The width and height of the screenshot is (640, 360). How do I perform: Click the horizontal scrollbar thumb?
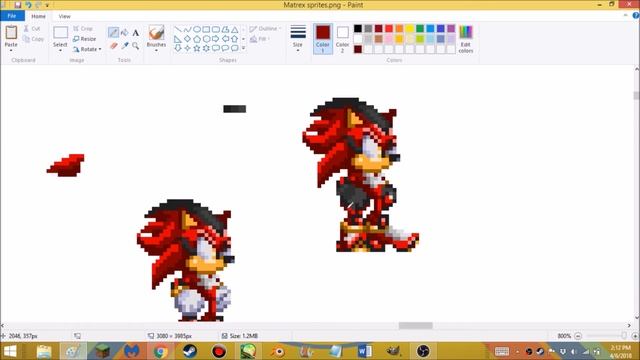416,325
